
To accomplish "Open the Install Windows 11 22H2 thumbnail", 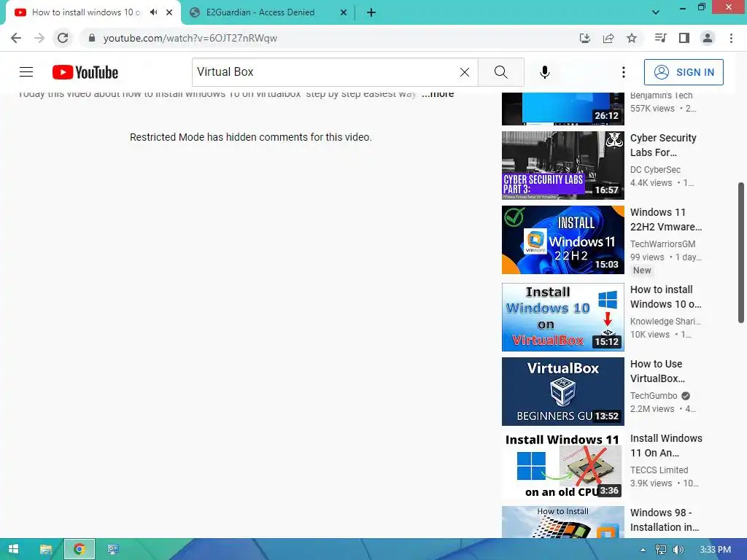I will point(562,239).
